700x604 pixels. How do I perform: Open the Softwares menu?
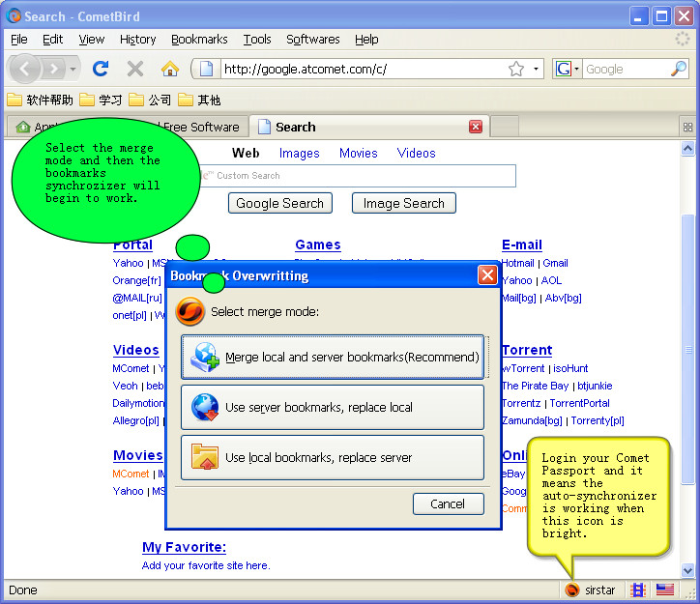[313, 40]
